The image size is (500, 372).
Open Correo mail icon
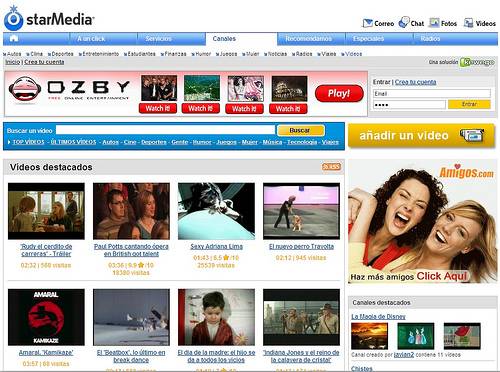tap(368, 23)
